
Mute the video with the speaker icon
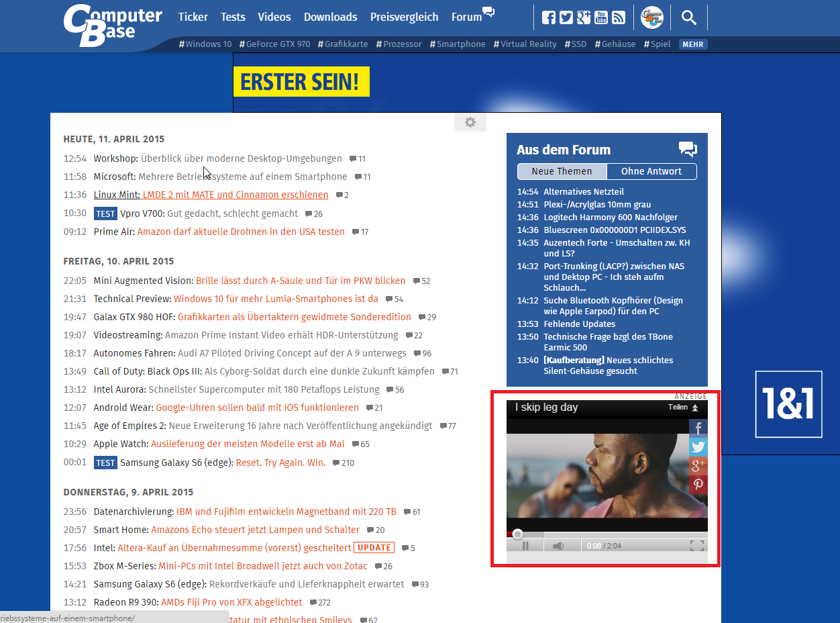[x=558, y=546]
